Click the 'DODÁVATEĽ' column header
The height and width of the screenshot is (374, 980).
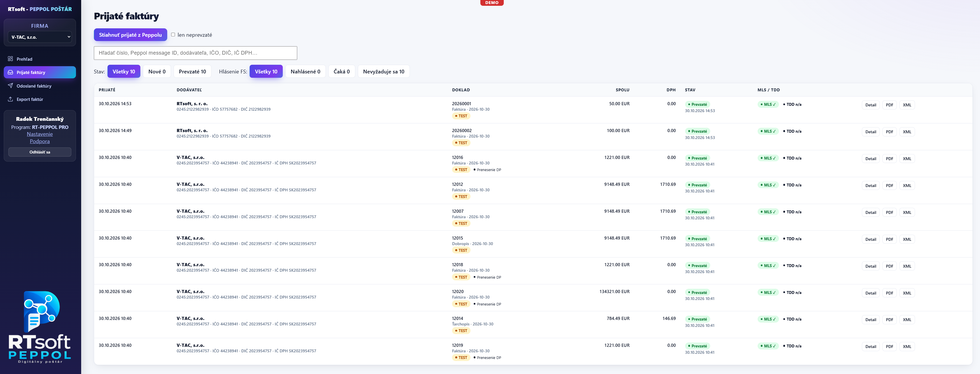[189, 90]
